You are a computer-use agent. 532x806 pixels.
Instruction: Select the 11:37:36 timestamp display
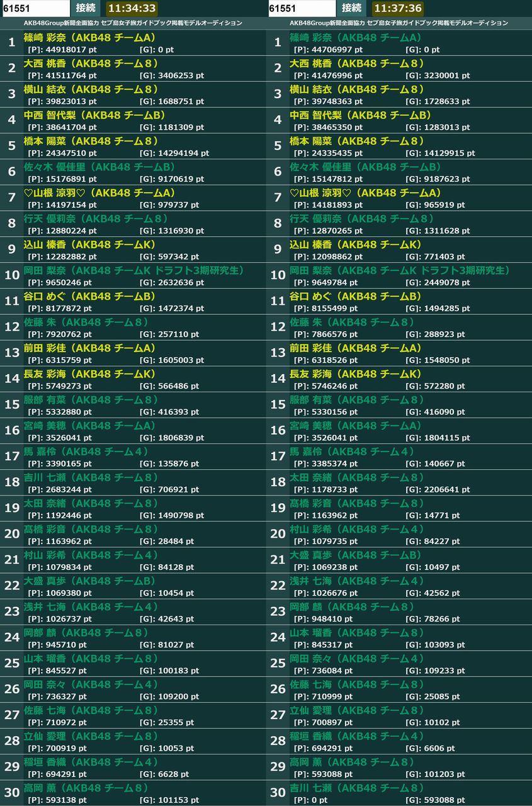[397, 8]
